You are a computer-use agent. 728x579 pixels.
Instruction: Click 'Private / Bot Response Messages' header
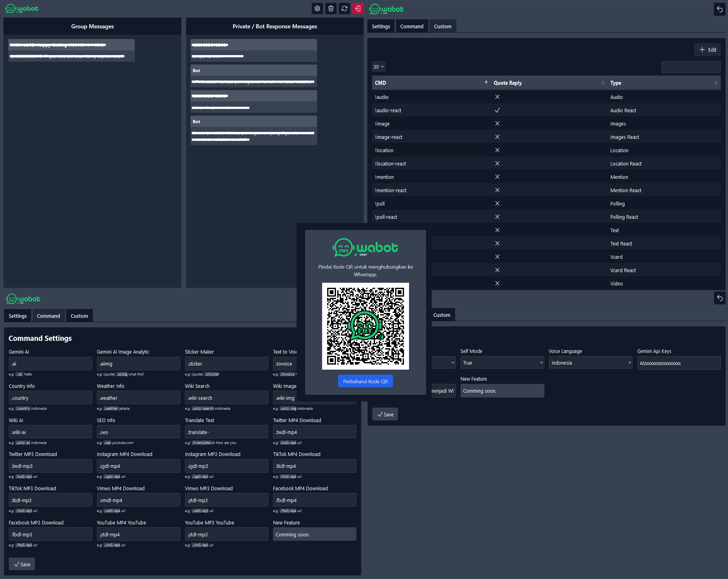tap(275, 26)
